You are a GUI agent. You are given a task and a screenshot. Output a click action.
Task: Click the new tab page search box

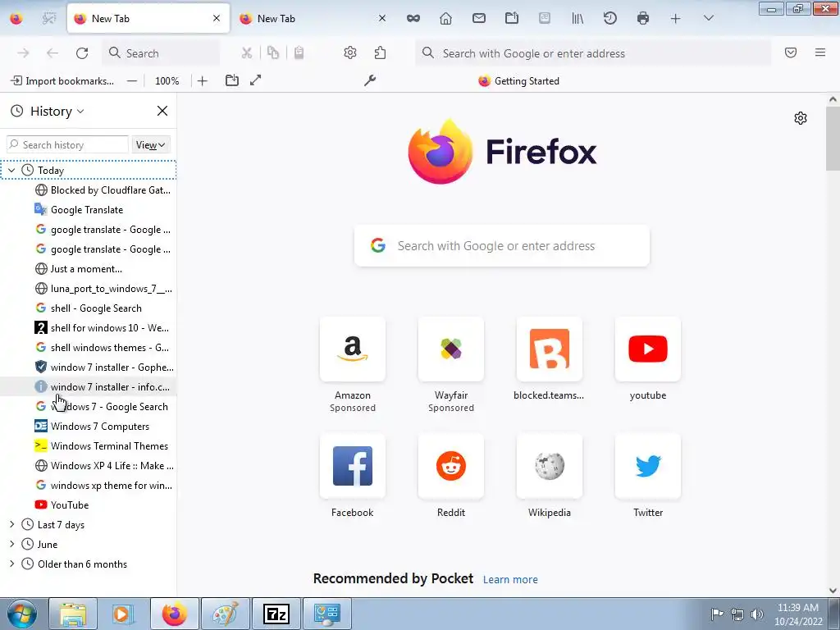(x=502, y=246)
